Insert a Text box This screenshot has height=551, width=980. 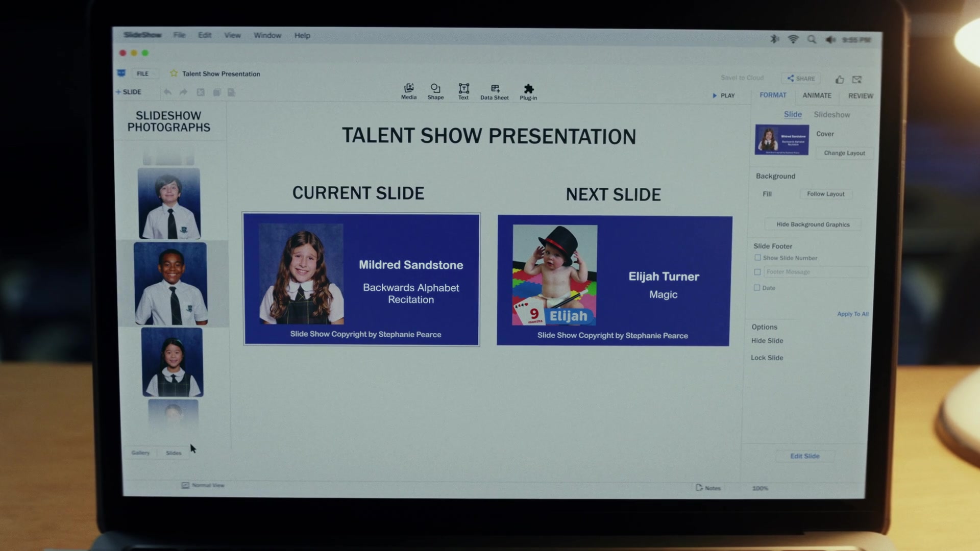point(463,92)
